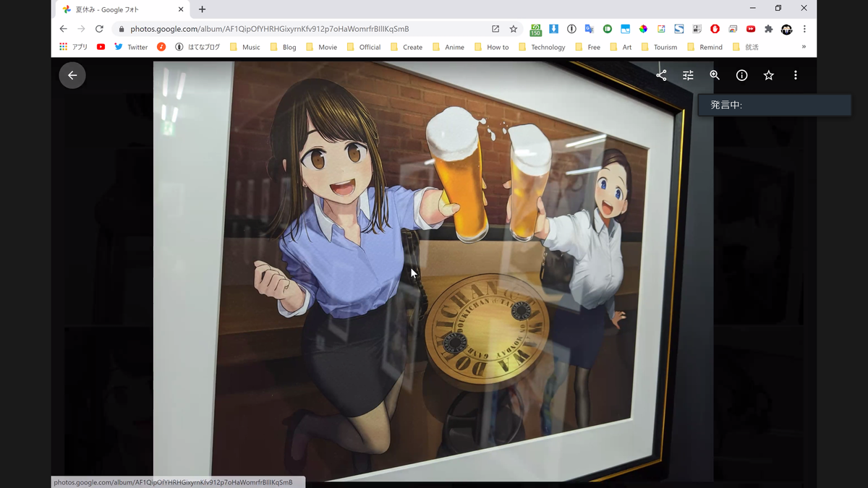Click the open-in-app icon in address bar

[x=495, y=29]
